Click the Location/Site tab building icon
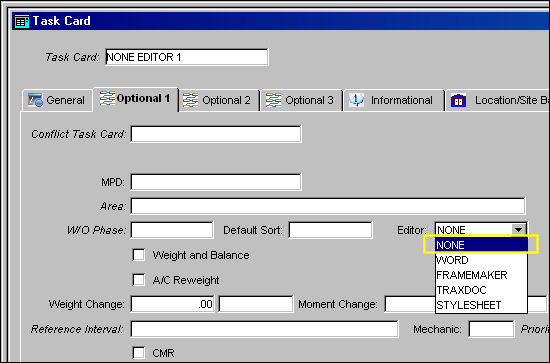The image size is (550, 363). 458,100
